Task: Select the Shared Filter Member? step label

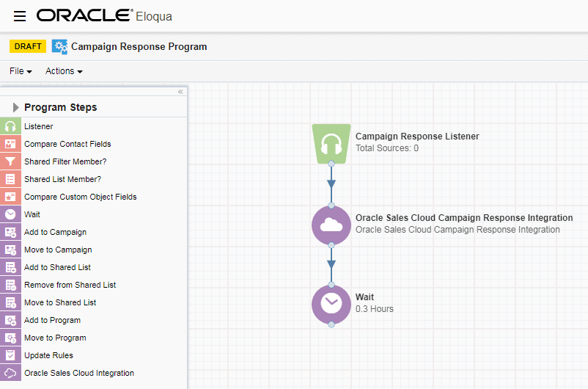Action: (65, 161)
